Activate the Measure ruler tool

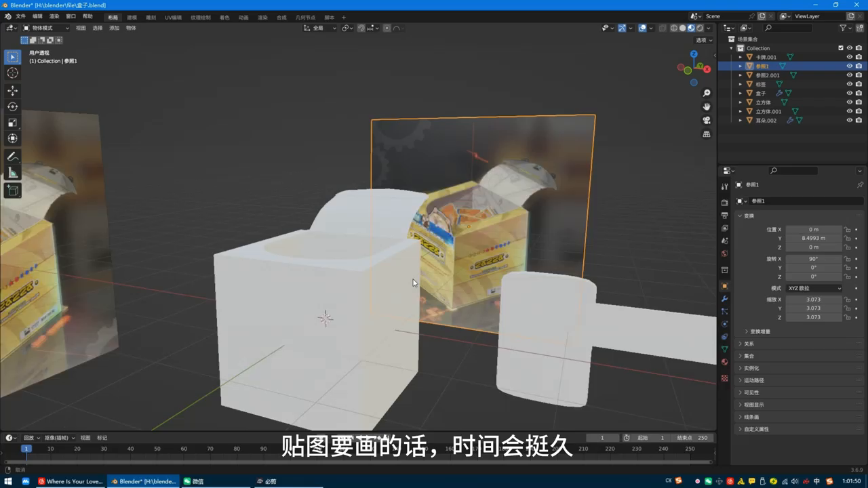tap(12, 173)
